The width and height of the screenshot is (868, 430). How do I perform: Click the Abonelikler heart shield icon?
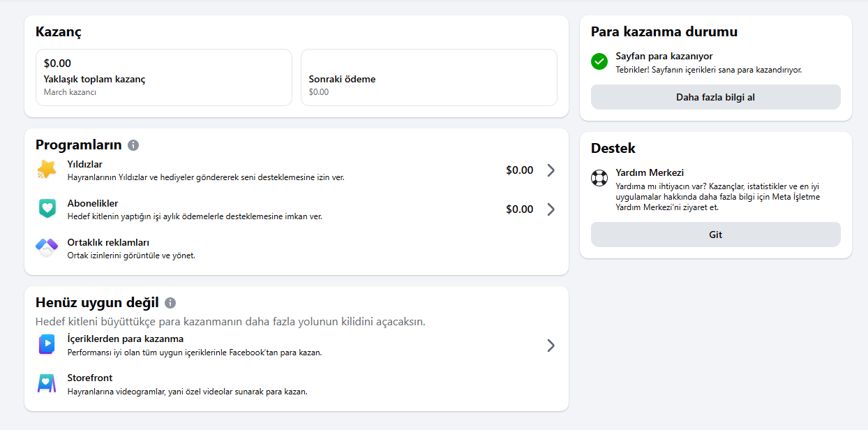[47, 209]
